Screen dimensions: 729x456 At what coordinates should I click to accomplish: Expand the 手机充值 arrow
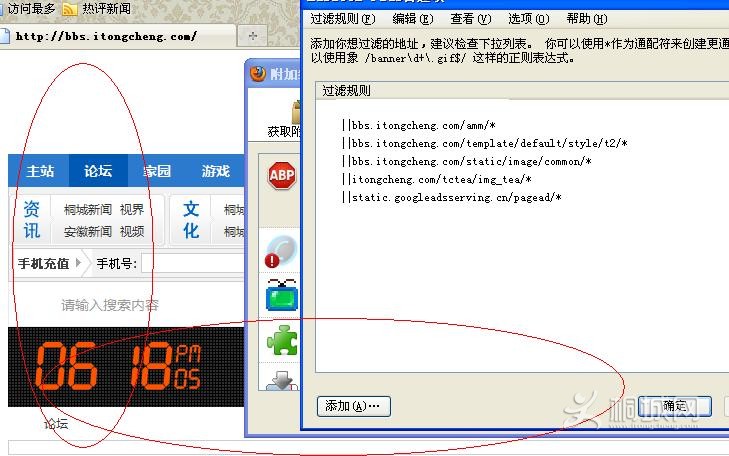click(x=78, y=264)
